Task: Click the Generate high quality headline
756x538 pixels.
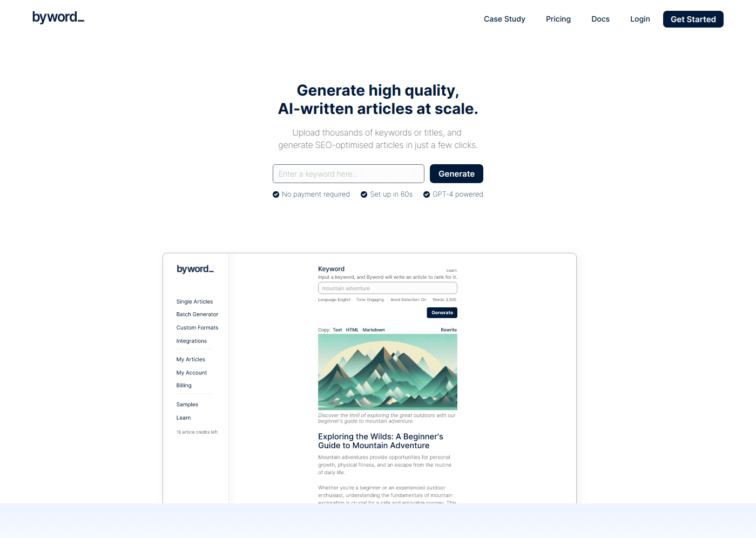Action: 378,99
